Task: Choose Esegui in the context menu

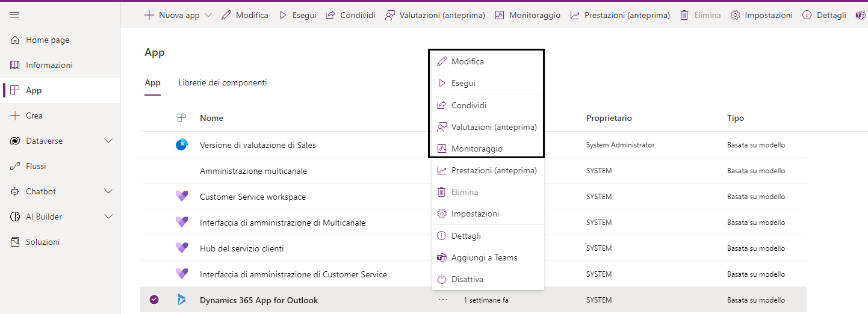Action: tap(488, 83)
